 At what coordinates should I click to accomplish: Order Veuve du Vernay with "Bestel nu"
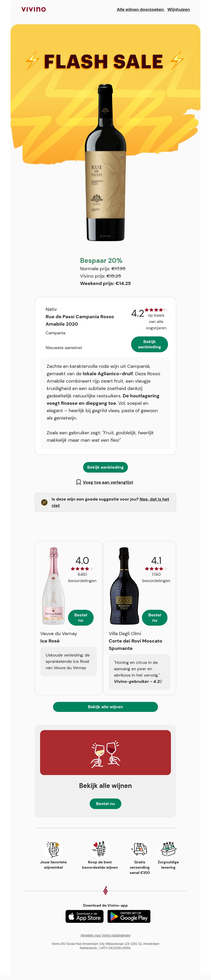[x=81, y=617]
